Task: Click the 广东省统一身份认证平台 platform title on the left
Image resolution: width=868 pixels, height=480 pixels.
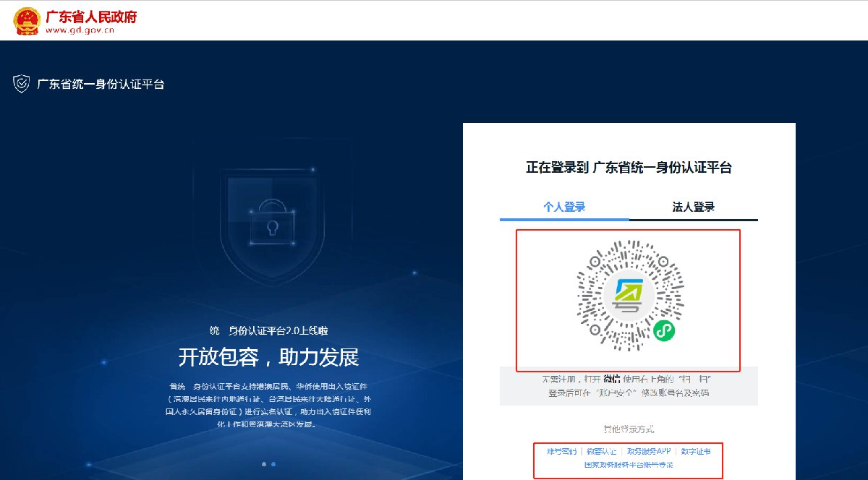Action: click(101, 84)
